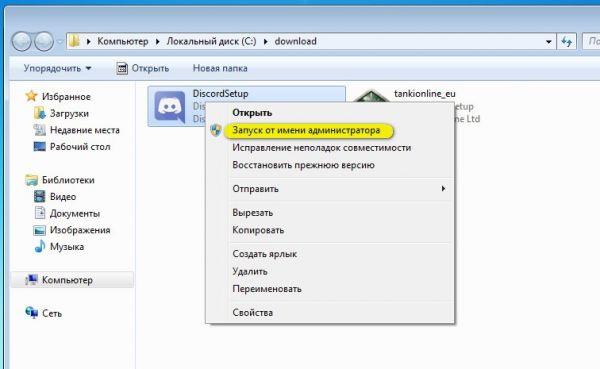This screenshot has height=369, width=600.
Task: Click the DiscordSetup Discord logo icon
Action: (170, 106)
